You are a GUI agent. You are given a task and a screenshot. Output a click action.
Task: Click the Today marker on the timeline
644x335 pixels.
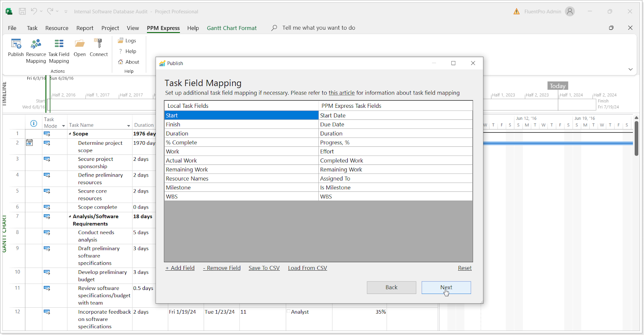557,86
